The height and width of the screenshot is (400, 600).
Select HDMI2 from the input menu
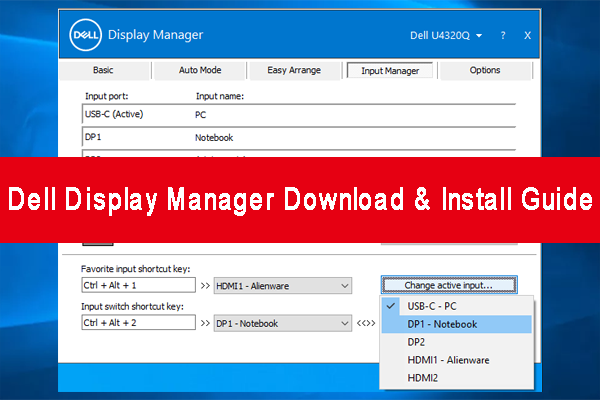[457, 378]
